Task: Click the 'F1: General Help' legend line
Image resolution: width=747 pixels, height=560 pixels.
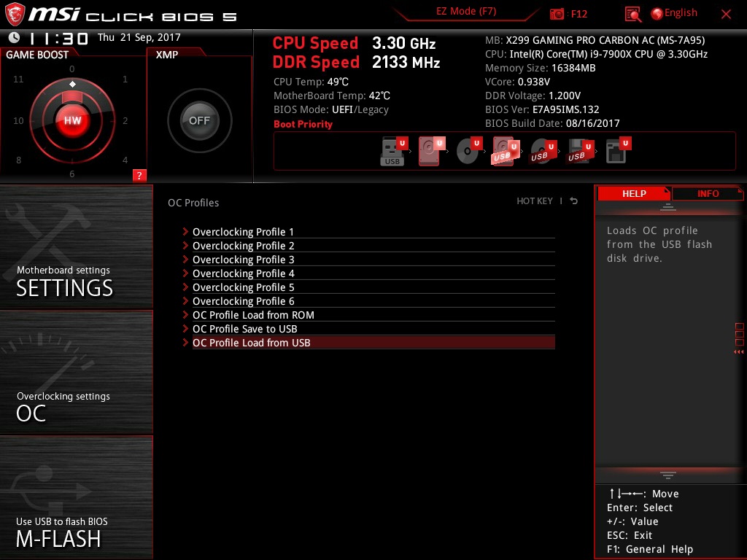Action: [x=650, y=549]
